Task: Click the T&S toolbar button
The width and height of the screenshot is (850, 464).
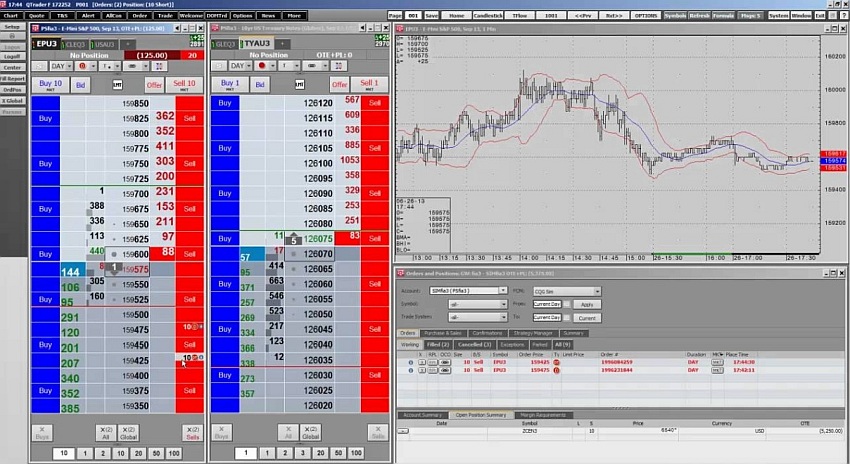Action: [62, 16]
